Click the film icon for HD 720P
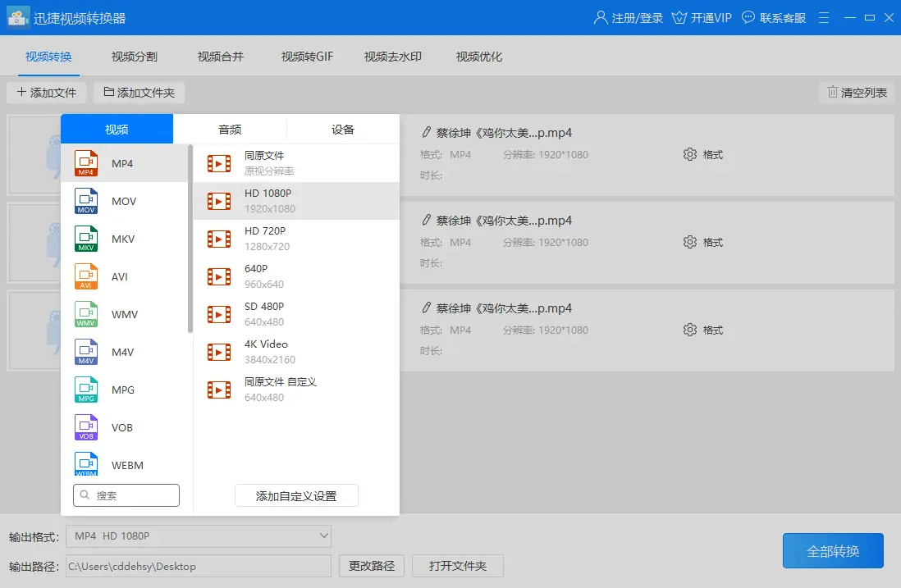901x588 pixels. [x=219, y=239]
